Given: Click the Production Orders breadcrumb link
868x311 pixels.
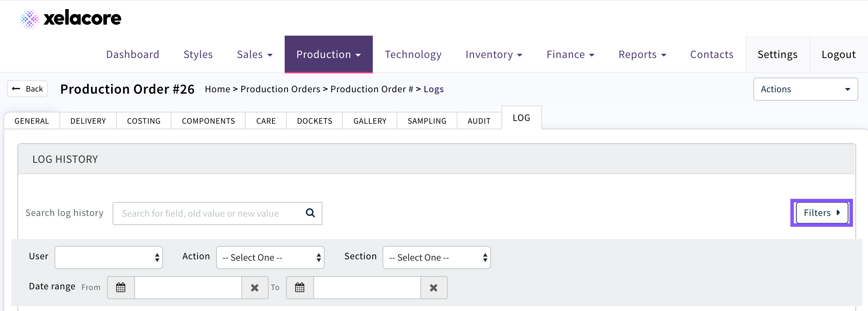Looking at the screenshot, I should coord(280,89).
